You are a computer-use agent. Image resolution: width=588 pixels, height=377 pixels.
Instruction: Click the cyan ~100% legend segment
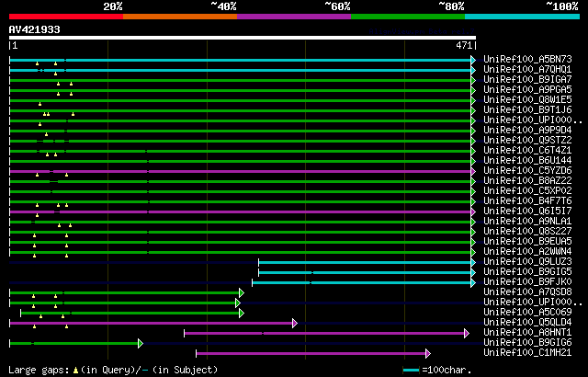click(x=523, y=17)
